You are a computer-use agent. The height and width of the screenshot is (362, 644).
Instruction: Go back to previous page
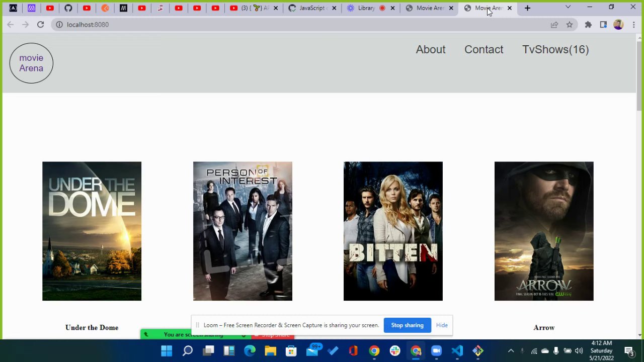click(x=11, y=25)
